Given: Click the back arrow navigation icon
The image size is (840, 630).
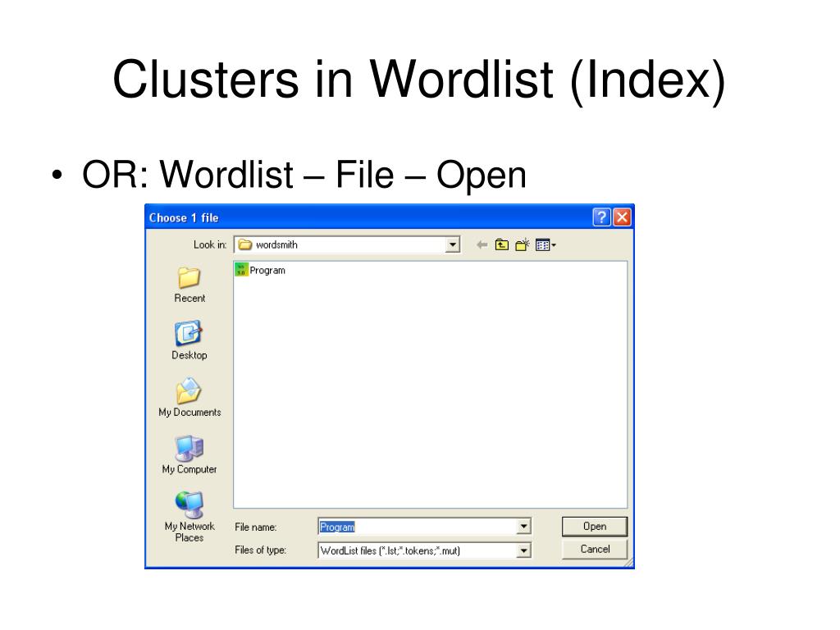Looking at the screenshot, I should pos(482,244).
